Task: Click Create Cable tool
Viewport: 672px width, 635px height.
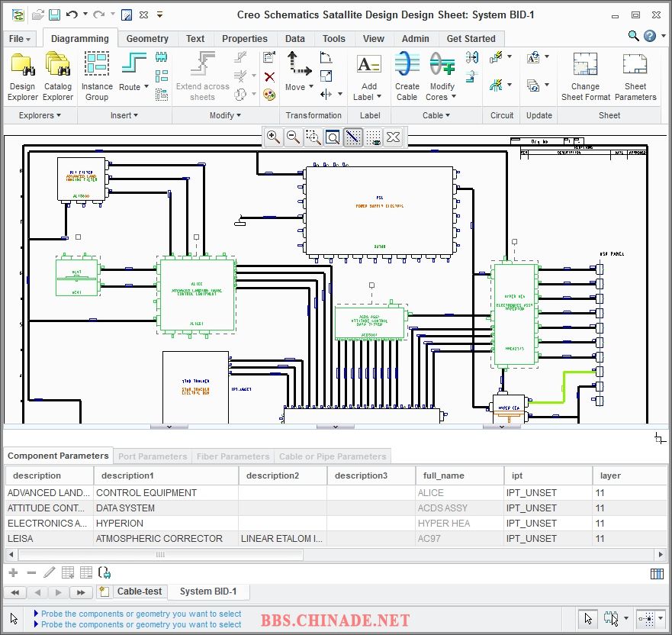Action: (x=407, y=76)
